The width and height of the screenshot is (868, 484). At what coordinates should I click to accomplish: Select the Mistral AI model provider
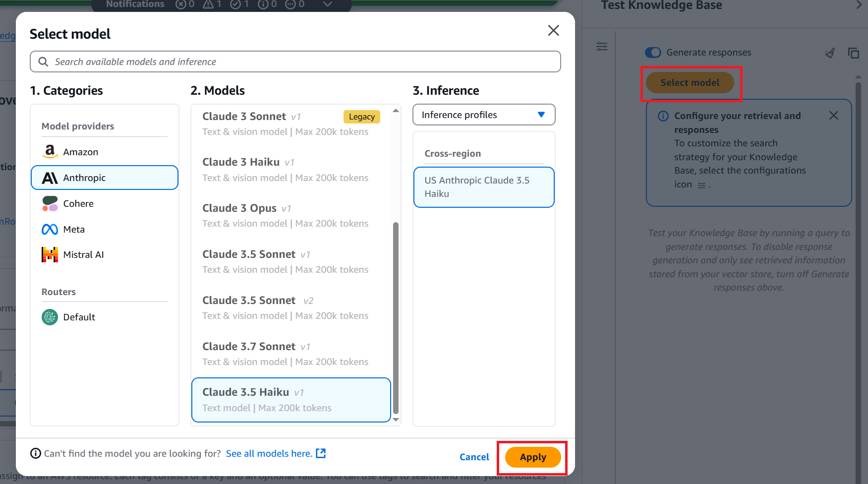coord(105,254)
